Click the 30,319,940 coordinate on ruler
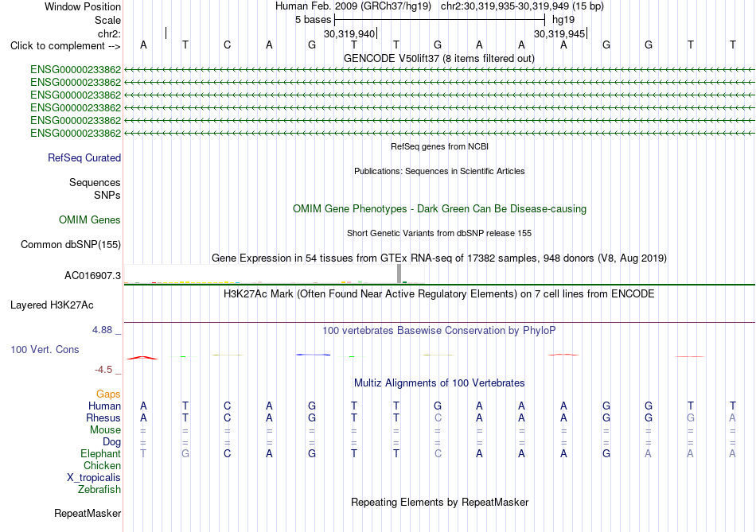The image size is (756, 532). [349, 33]
